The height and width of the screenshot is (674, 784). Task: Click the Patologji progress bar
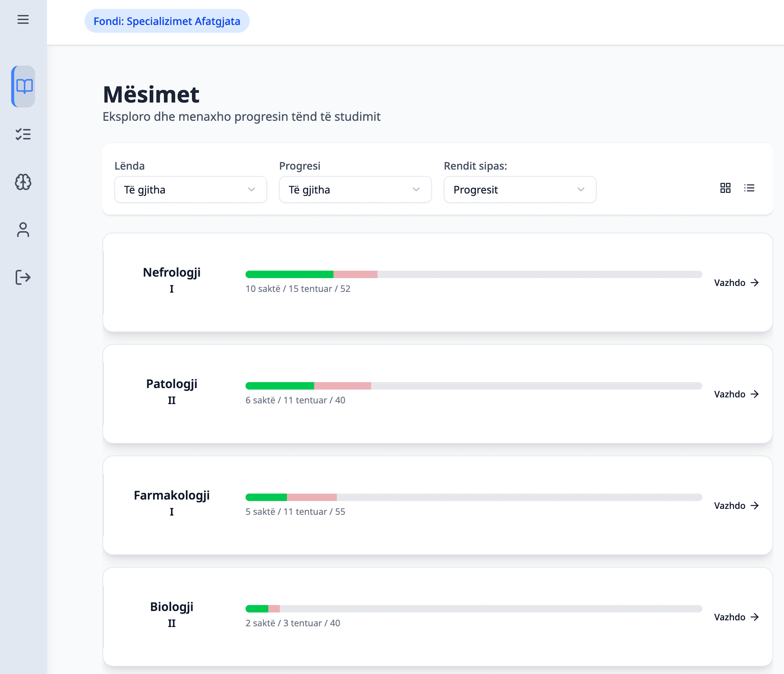click(474, 385)
